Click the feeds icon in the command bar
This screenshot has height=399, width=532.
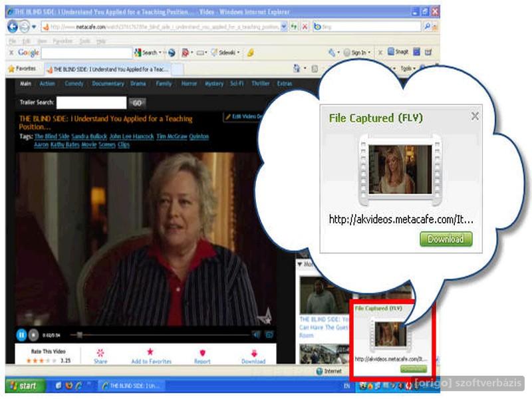point(315,69)
